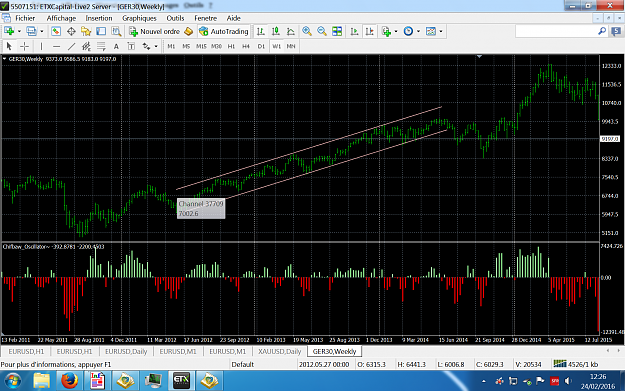The height and width of the screenshot is (391, 625).
Task: Switch to the XAUUSD,Daily chart tab
Action: [x=279, y=352]
